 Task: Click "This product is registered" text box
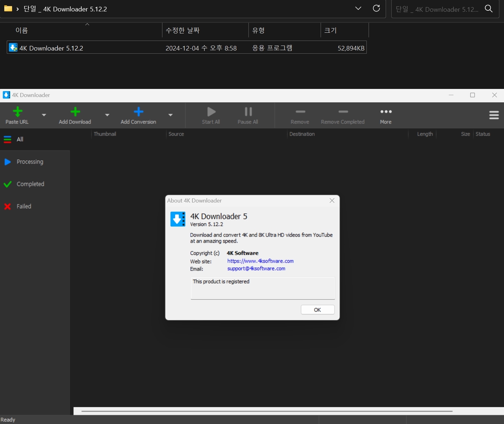pyautogui.click(x=263, y=288)
